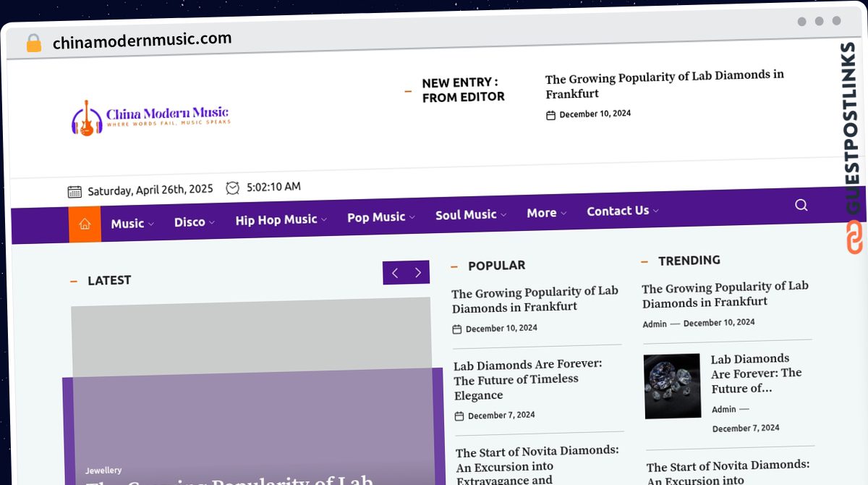The height and width of the screenshot is (485, 868).
Task: Click December 7, 2024 date in Trending
Action: (746, 428)
